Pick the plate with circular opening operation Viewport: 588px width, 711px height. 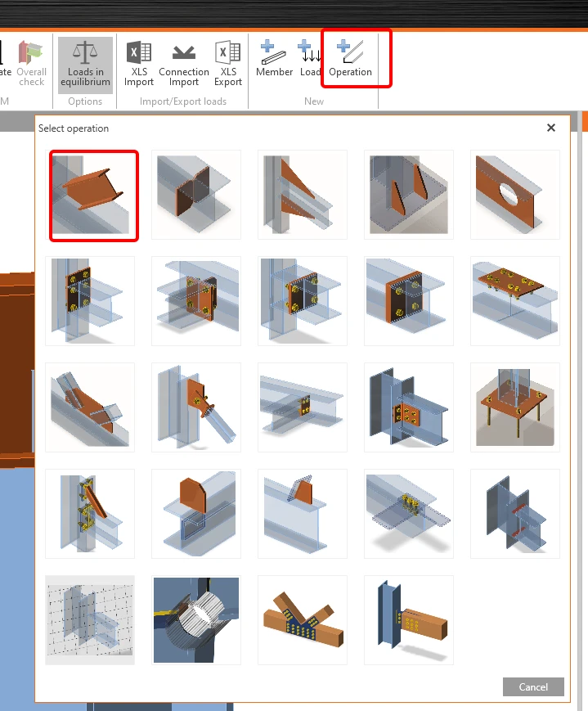[x=515, y=195]
